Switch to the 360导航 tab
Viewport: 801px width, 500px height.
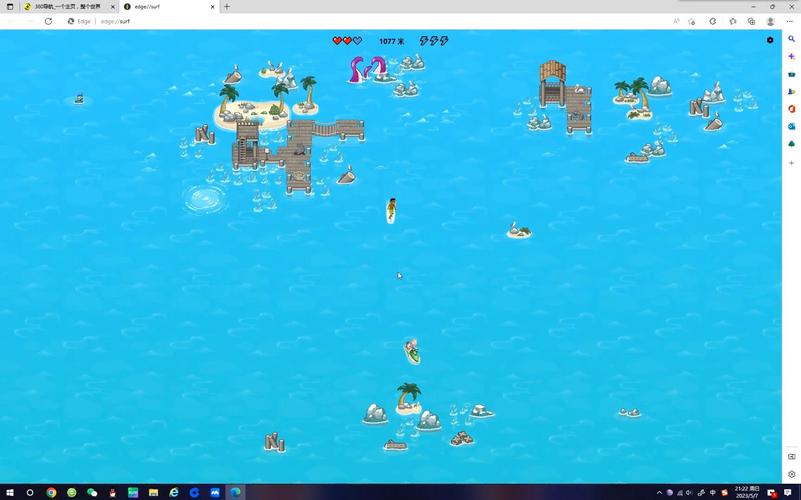point(67,7)
